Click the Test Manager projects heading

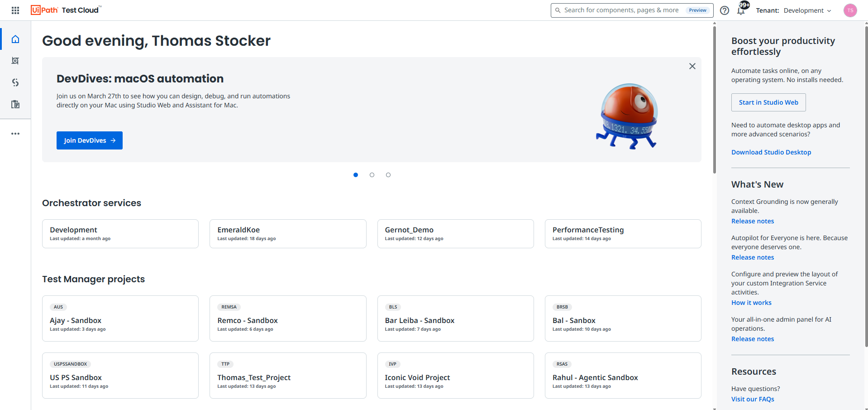[x=93, y=279]
